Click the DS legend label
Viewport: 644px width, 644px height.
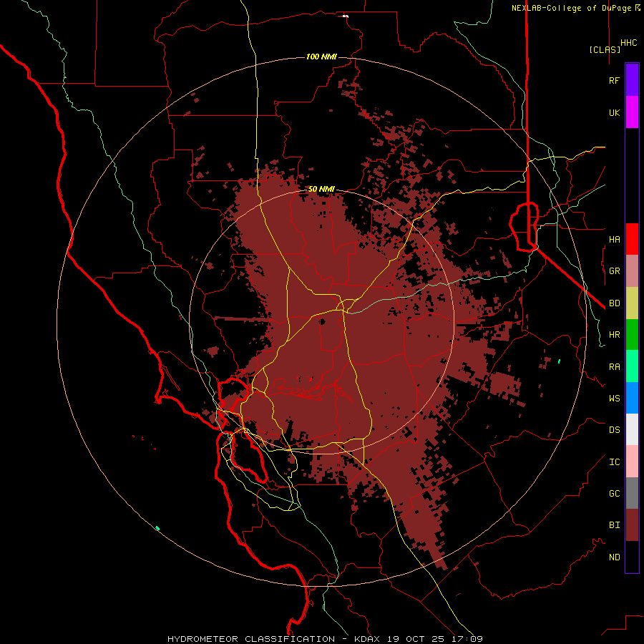coord(615,429)
